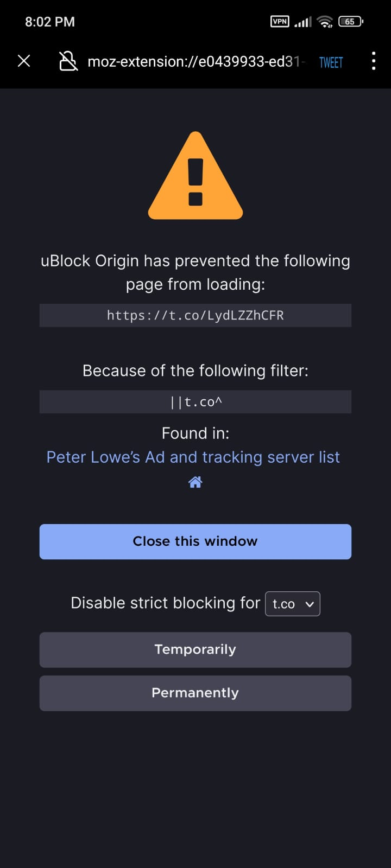
Task: Tap the home icon below the filter list
Action: click(195, 482)
